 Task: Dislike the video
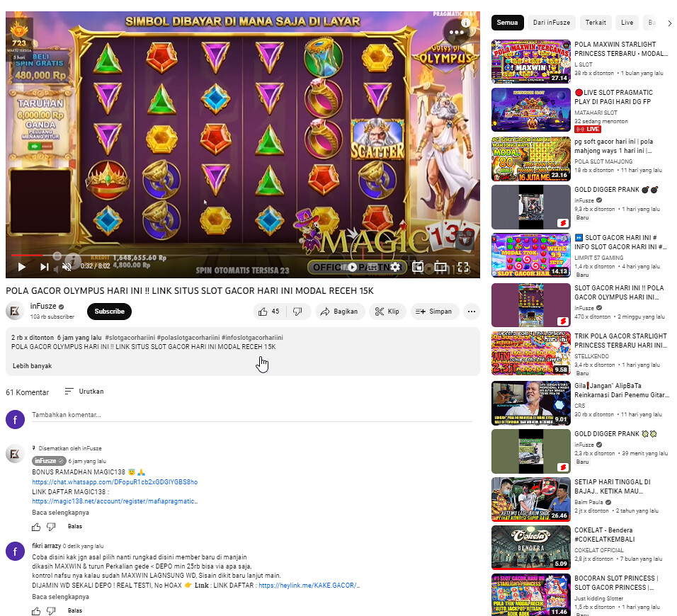coord(298,312)
